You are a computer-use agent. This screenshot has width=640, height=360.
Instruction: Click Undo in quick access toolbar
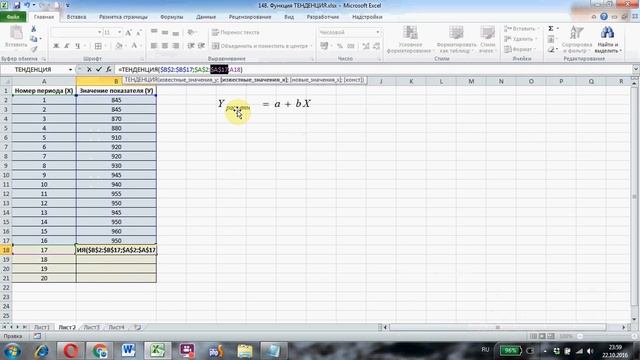click(x=27, y=5)
